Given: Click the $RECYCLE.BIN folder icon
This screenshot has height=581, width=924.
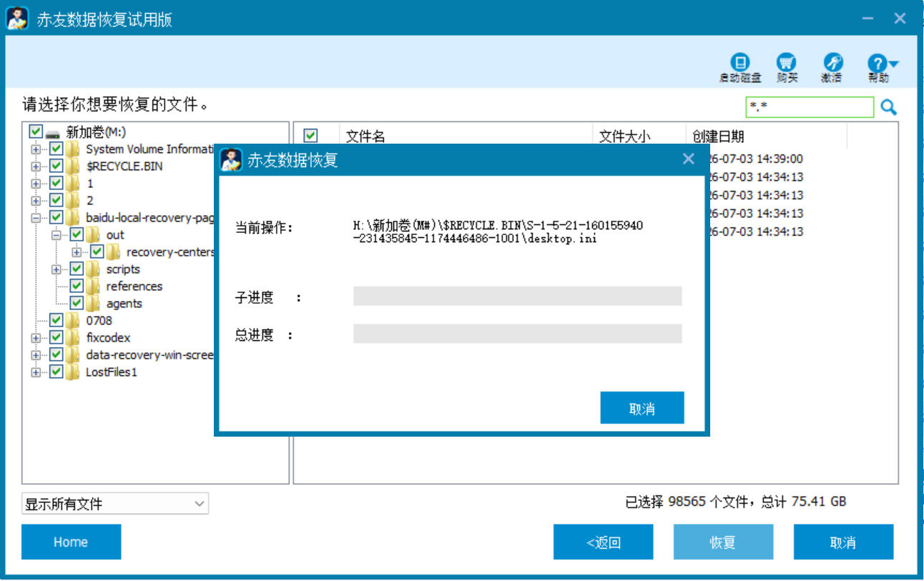Looking at the screenshot, I should pos(73,167).
